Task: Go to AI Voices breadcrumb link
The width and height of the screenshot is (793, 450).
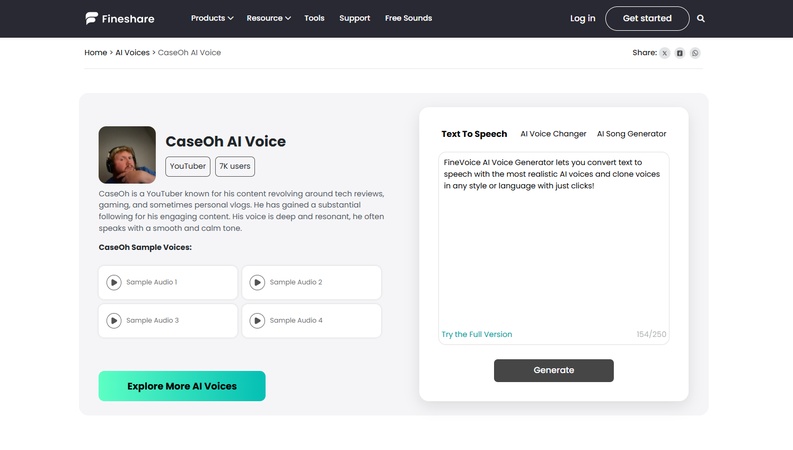Action: click(133, 53)
